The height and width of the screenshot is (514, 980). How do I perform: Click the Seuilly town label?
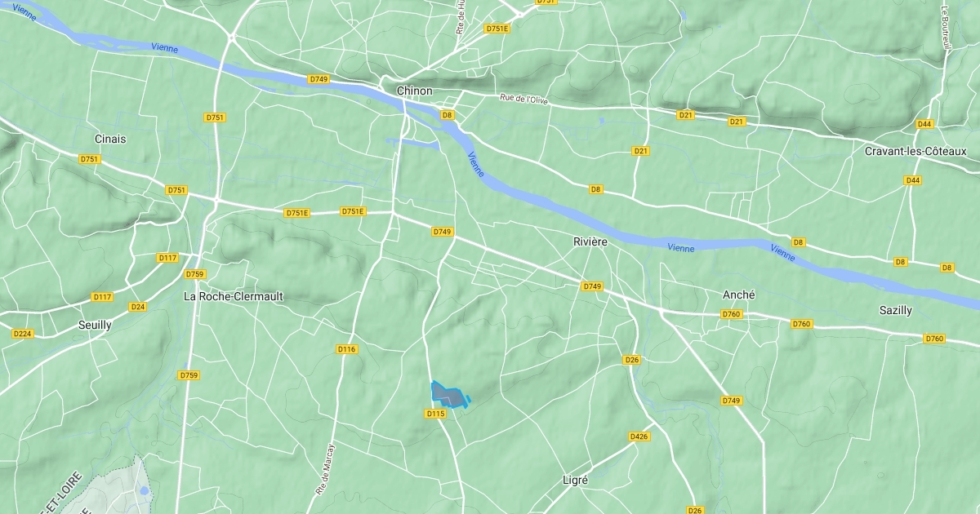click(95, 325)
